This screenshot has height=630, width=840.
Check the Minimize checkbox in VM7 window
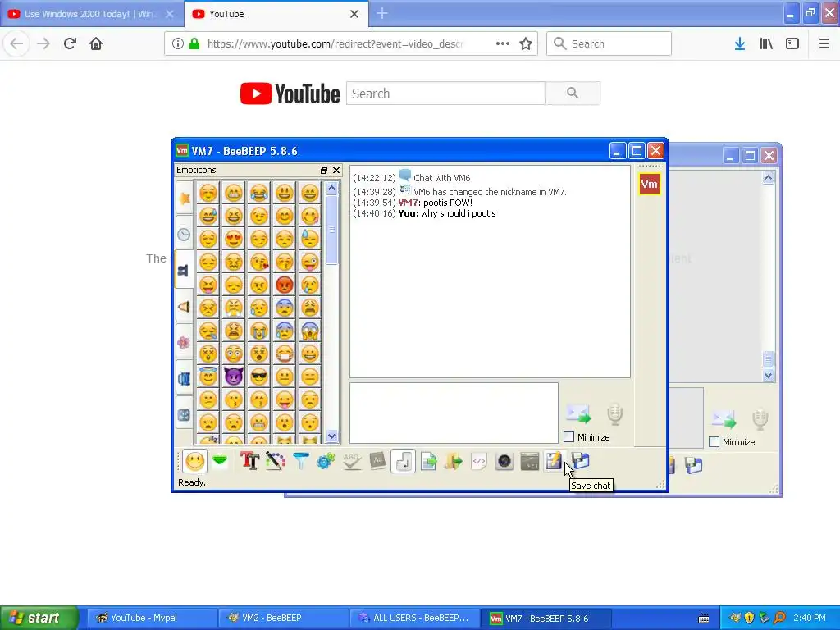[569, 437]
